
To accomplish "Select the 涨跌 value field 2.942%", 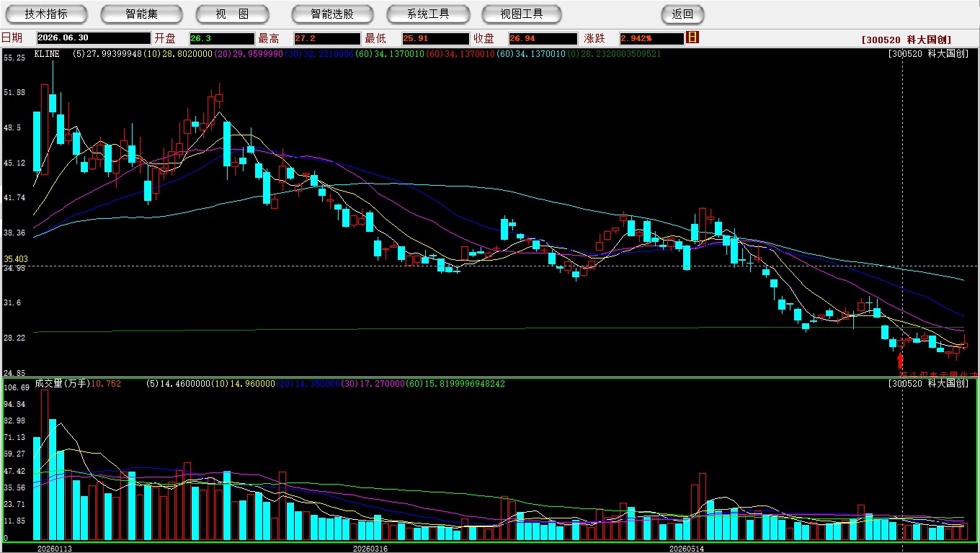I will (x=651, y=38).
